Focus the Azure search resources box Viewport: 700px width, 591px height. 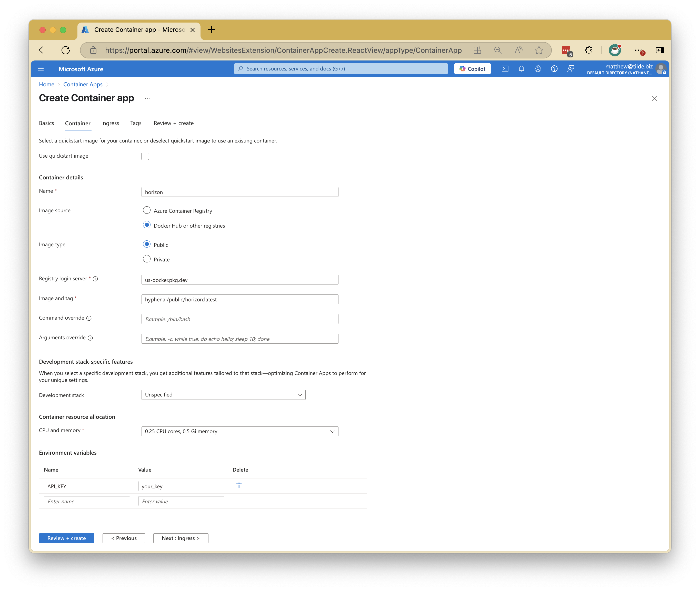(x=341, y=69)
